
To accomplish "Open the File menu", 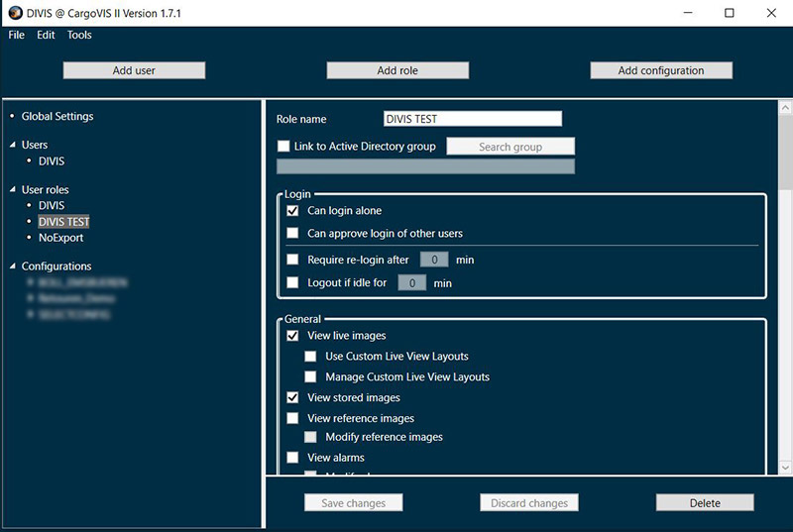I will [16, 35].
